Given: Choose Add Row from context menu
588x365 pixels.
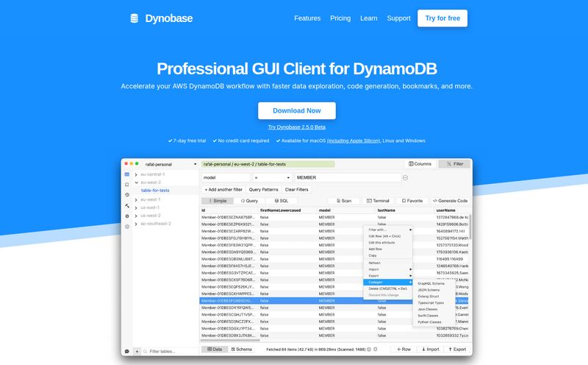Looking at the screenshot, I should click(388, 249).
